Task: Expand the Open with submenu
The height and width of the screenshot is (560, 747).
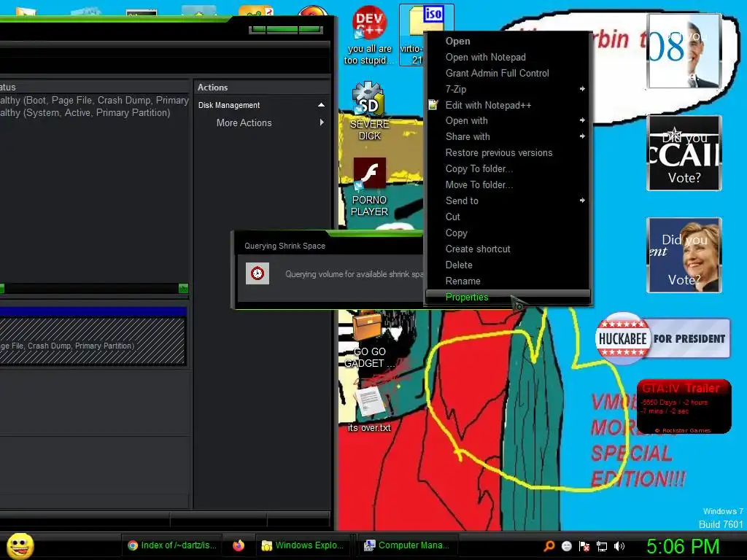Action: [508, 120]
